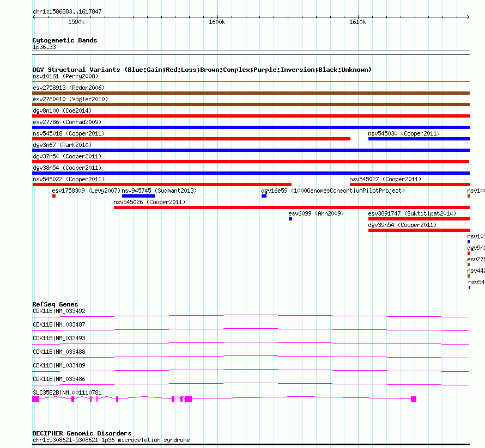Click the esv2758913 (Redon2006) label
This screenshot has height=448, width=485.
(69, 88)
